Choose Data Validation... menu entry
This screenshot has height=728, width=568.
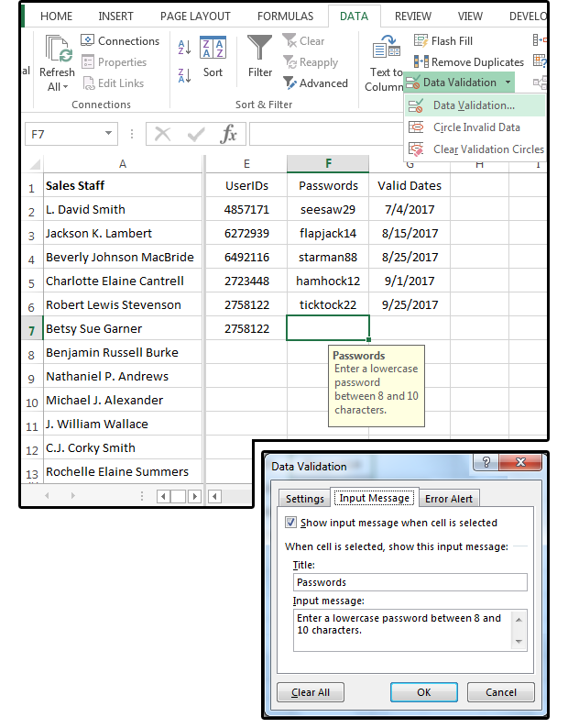(475, 105)
